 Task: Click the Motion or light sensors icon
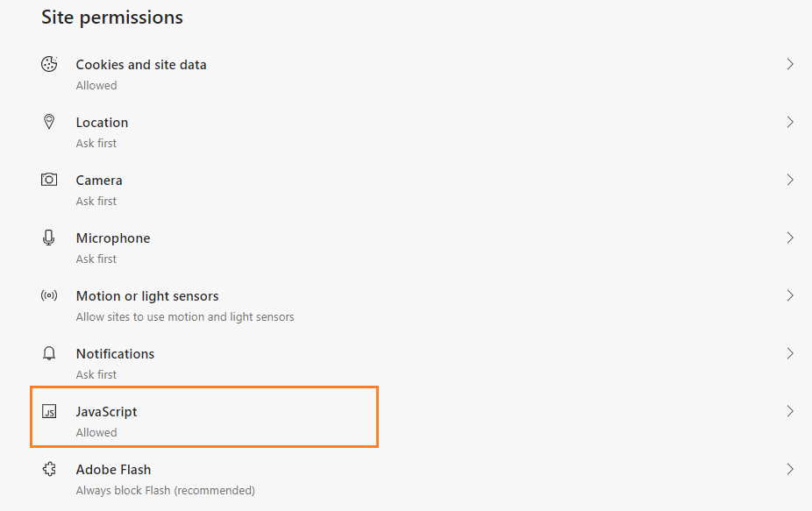click(x=49, y=295)
